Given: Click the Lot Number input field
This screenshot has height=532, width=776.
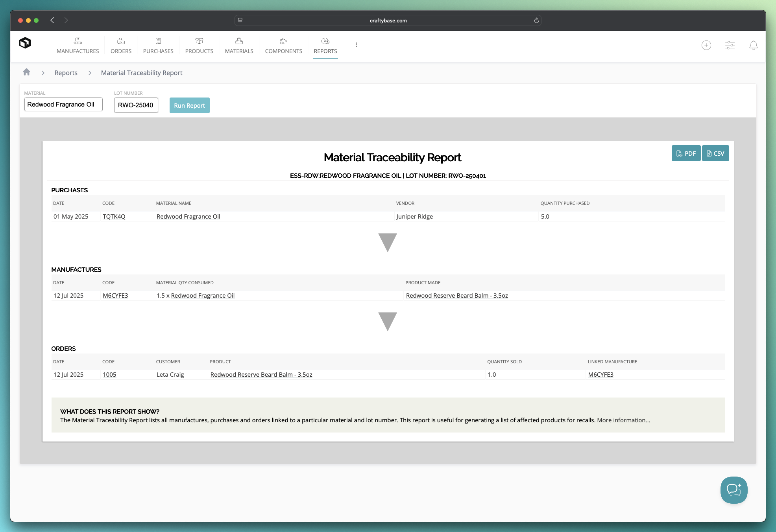Looking at the screenshot, I should [136, 105].
